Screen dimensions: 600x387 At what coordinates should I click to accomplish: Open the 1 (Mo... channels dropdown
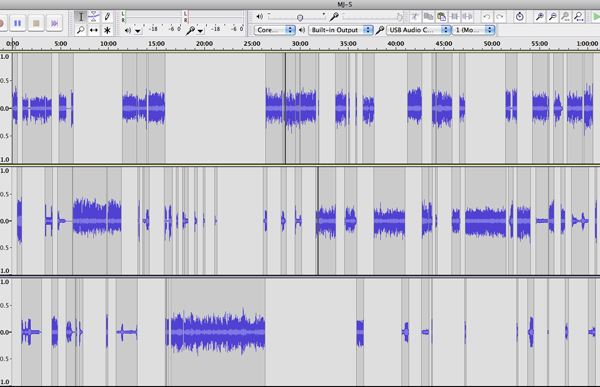click(x=473, y=30)
